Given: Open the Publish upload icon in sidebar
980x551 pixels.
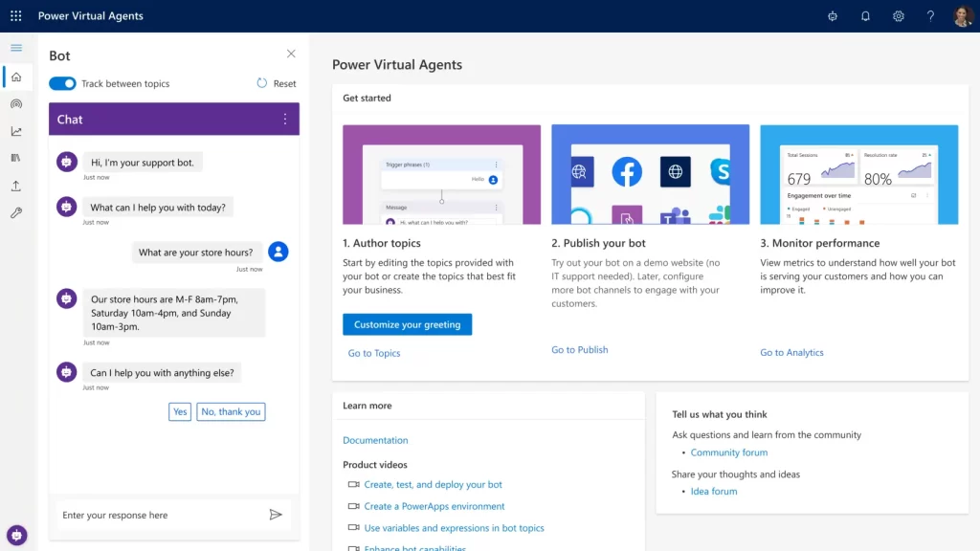Looking at the screenshot, I should (16, 186).
